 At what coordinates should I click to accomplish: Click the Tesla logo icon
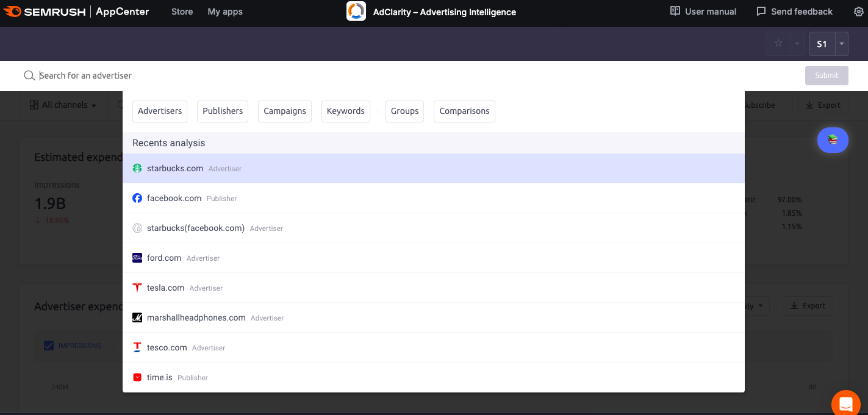pos(137,288)
